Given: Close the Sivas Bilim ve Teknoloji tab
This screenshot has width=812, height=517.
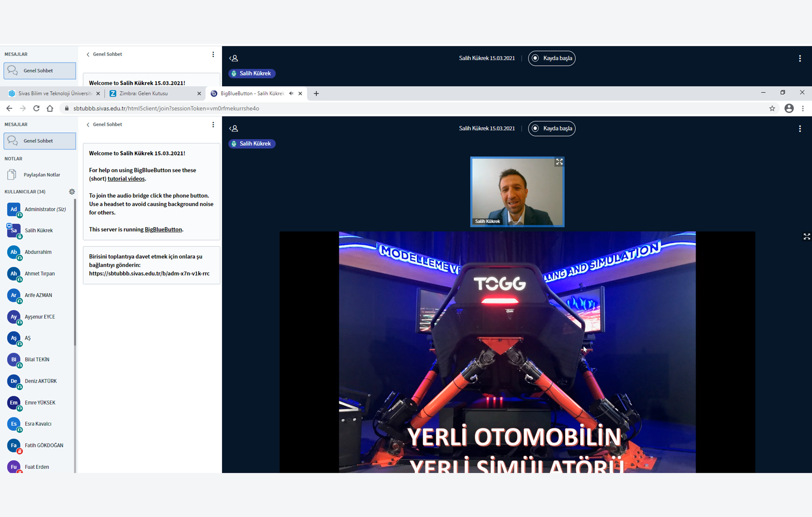Looking at the screenshot, I should (x=98, y=93).
